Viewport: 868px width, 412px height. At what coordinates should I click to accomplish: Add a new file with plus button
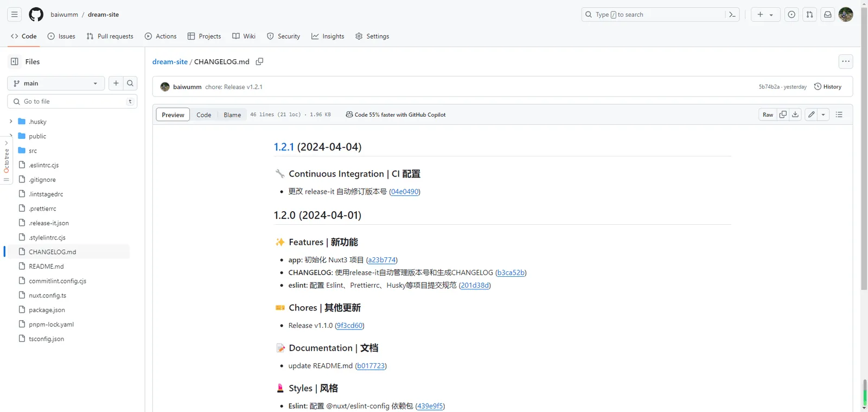coord(116,83)
